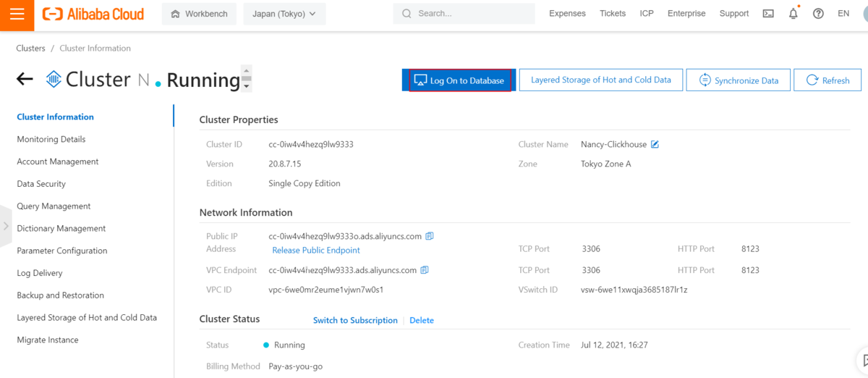Copy the VPC endpoint address
This screenshot has width=868, height=378.
pos(425,270)
